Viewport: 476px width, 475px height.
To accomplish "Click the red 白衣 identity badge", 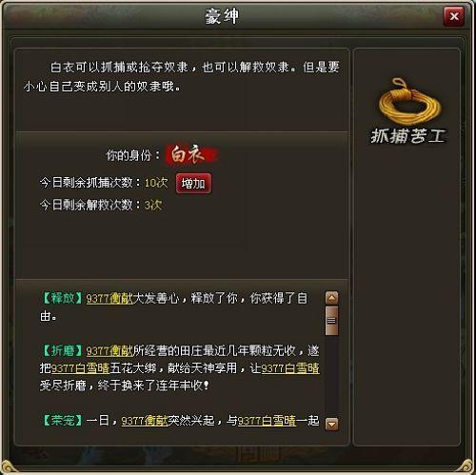I will pyautogui.click(x=190, y=155).
